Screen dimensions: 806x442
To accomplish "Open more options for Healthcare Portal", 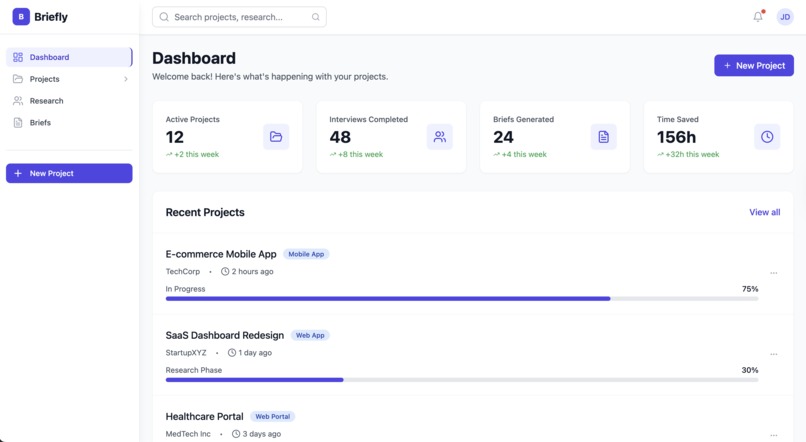I will (x=774, y=435).
